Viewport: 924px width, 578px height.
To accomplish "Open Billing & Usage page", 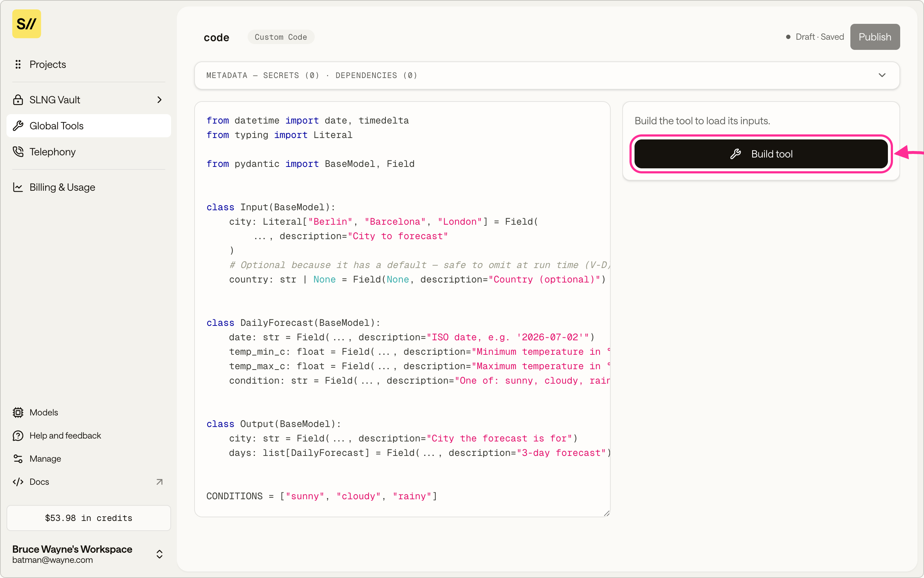I will [88, 187].
